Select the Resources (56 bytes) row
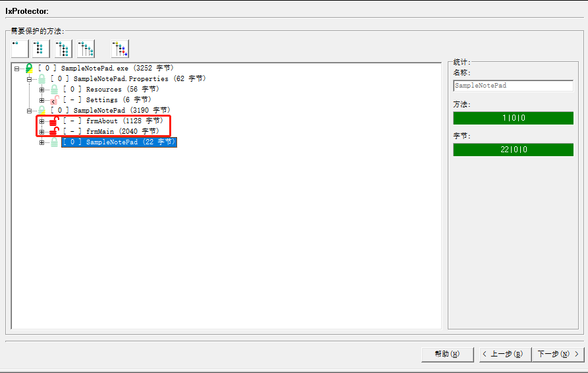 [111, 90]
